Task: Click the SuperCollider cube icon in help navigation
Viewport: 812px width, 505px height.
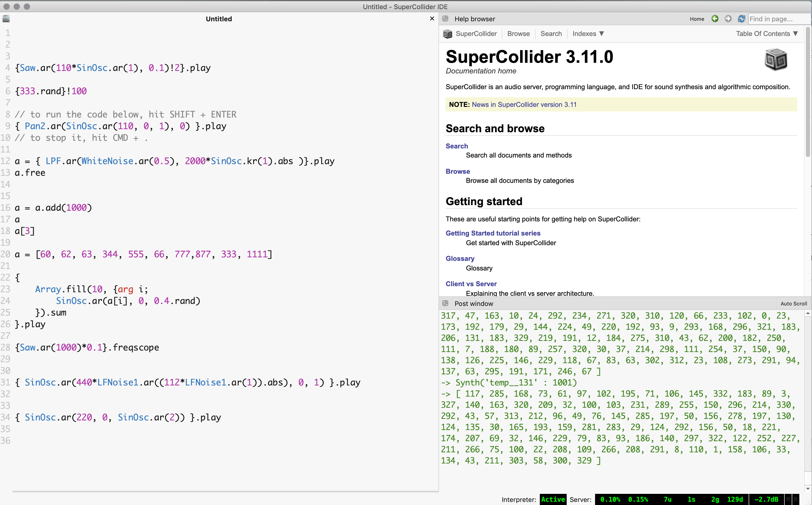Action: tap(447, 33)
